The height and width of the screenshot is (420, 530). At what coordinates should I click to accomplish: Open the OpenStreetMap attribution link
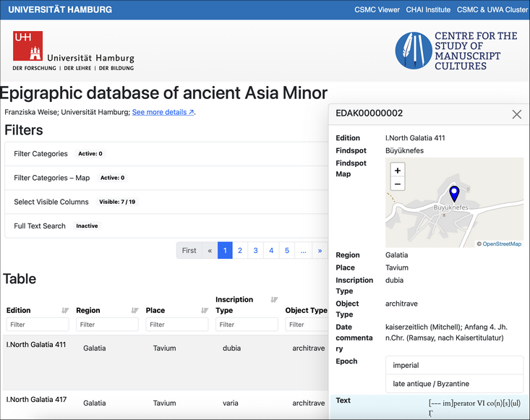coord(501,244)
